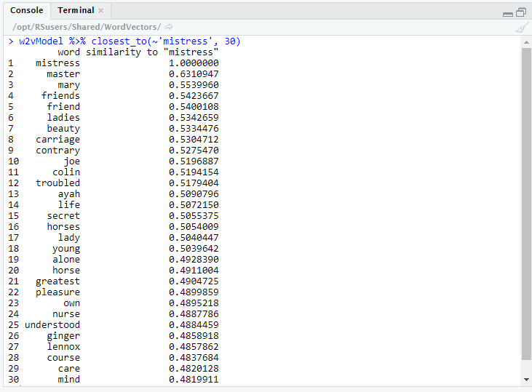This screenshot has width=532, height=392.
Task: Minimize the console pane
Action: (507, 12)
